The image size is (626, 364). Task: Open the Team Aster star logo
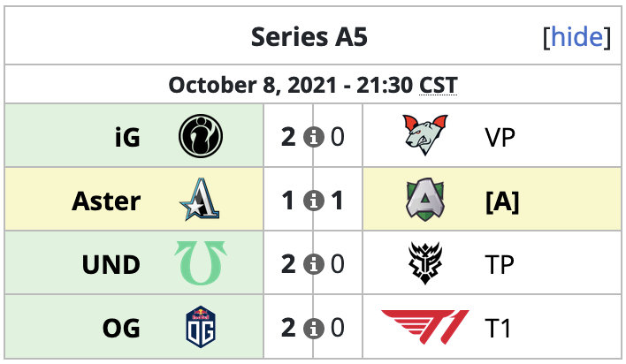tap(200, 199)
